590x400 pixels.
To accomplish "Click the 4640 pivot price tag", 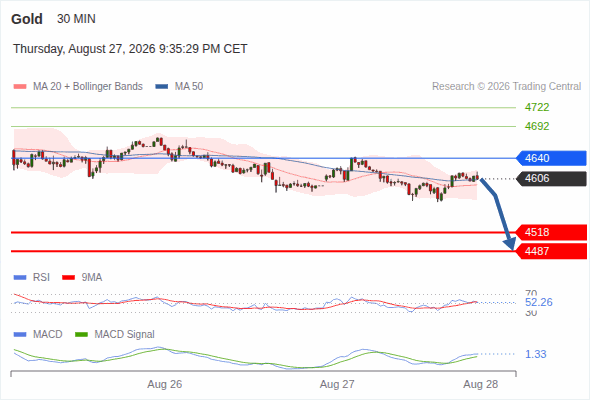I will pyautogui.click(x=551, y=158).
